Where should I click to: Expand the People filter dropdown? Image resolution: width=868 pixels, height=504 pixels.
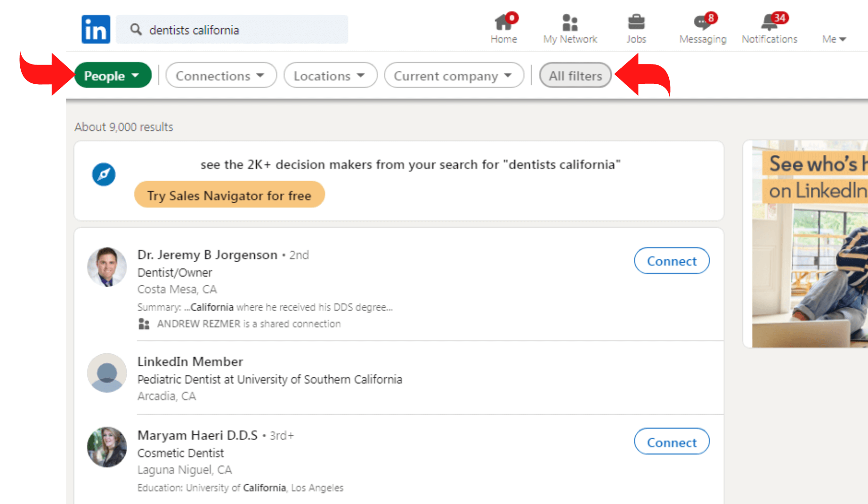point(113,75)
